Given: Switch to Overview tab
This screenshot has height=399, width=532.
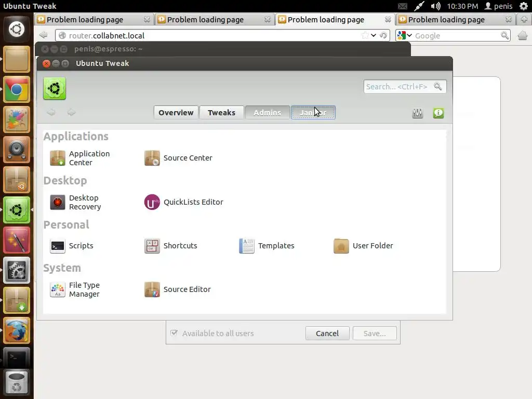Looking at the screenshot, I should point(176,113).
